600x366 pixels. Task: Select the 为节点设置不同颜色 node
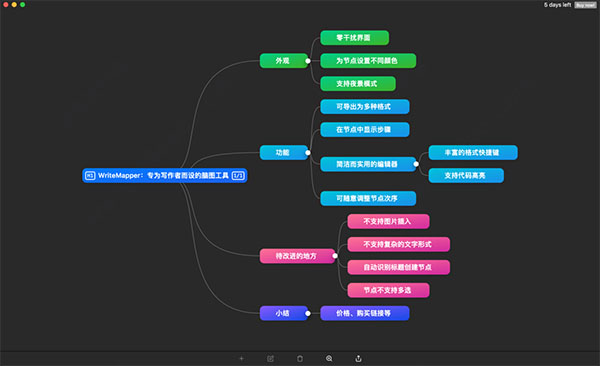[368, 61]
